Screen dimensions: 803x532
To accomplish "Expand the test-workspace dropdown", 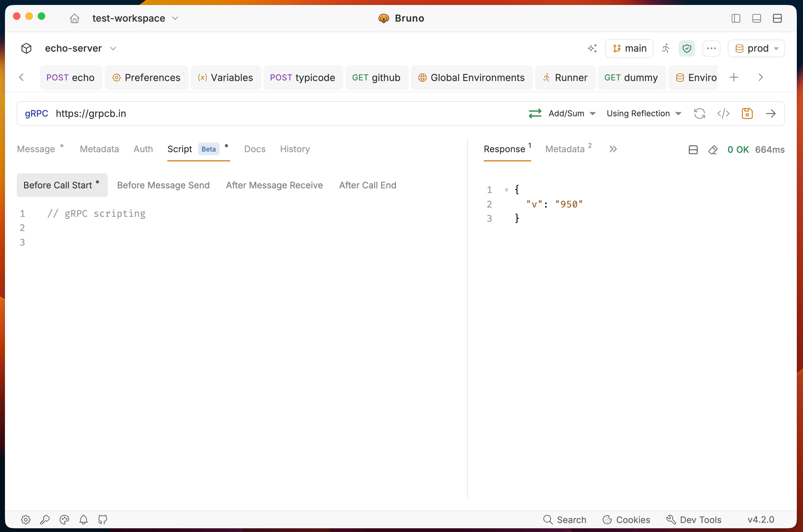I will tap(175, 18).
